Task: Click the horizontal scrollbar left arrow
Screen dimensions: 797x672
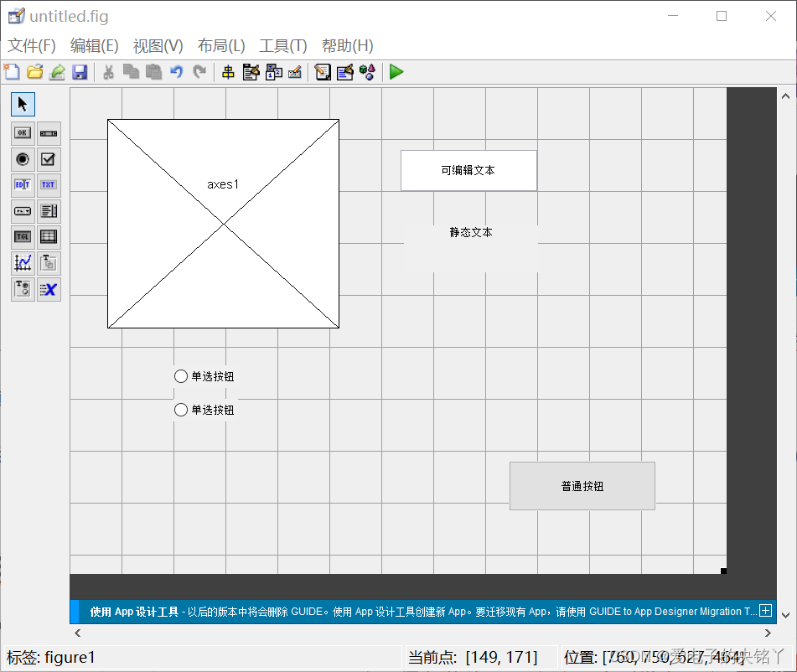Action: tap(77, 633)
